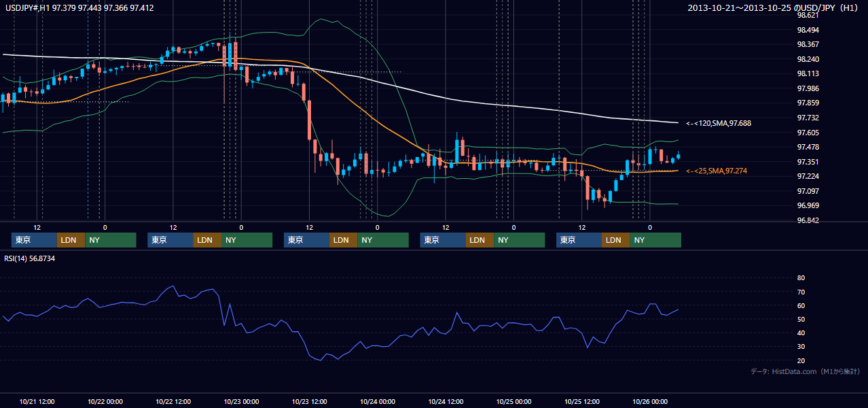Viewport: 868px width, 408px height.
Task: Click the 10/25 00:00 date label
Action: pyautogui.click(x=514, y=401)
